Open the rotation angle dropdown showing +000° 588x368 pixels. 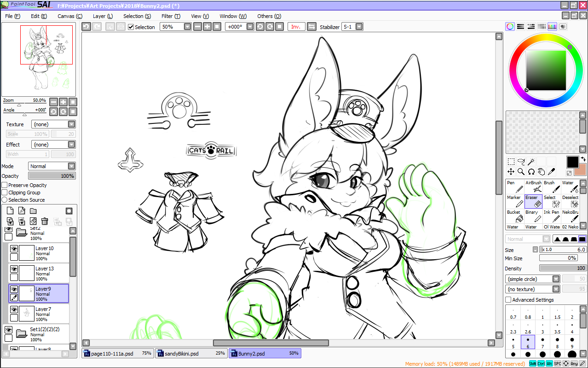pos(240,27)
